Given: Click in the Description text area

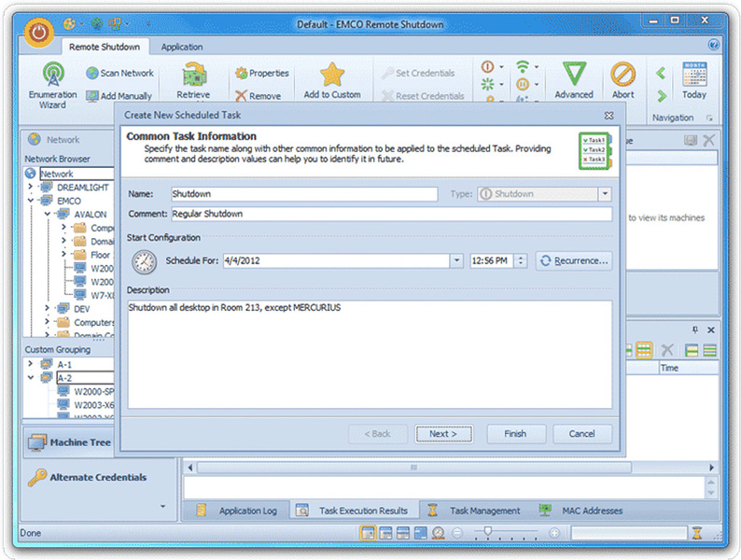Looking at the screenshot, I should point(370,355).
